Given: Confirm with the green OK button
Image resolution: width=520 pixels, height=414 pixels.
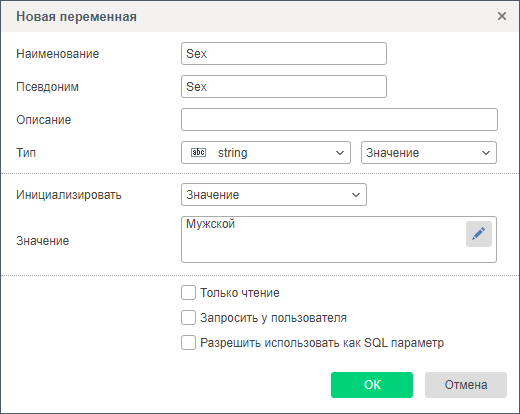Looking at the screenshot, I should [x=372, y=385].
